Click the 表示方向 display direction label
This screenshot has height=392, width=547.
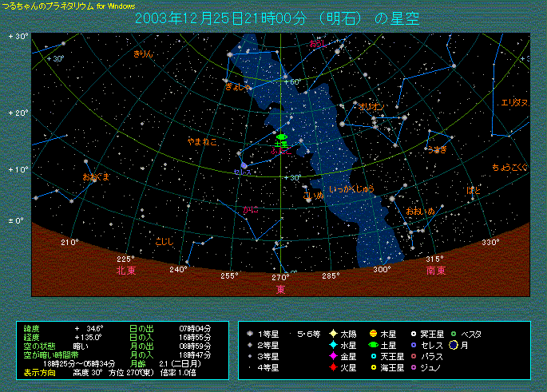coord(40,372)
